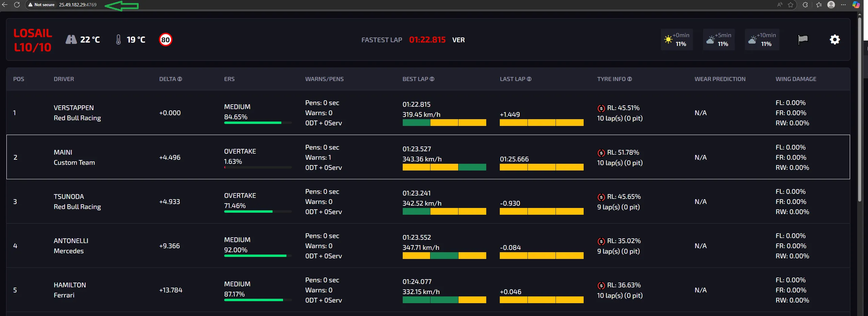Click the +10min weather forecast card
This screenshot has width=868, height=316.
[762, 39]
